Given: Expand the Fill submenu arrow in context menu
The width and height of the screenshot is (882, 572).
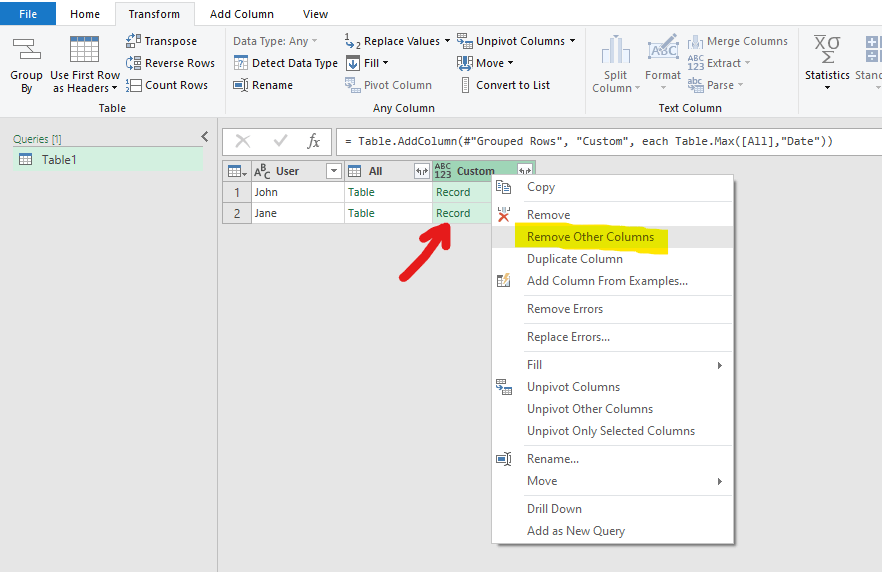Looking at the screenshot, I should [720, 366].
